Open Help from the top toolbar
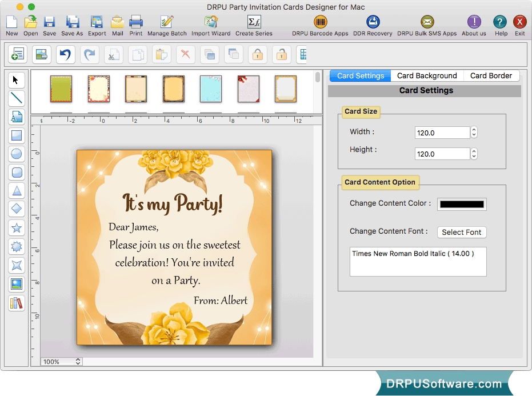This screenshot has height=396, width=532. 501,25
